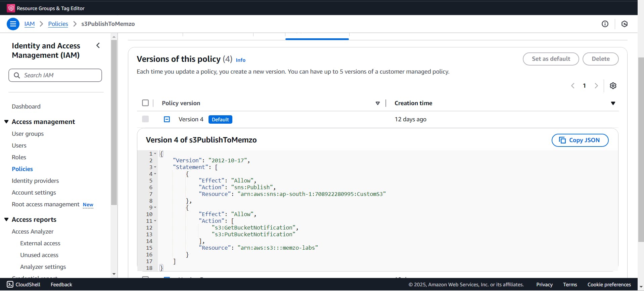Select the Version 4 row checkbox
Viewport: 644px width, 291px height.
click(x=145, y=119)
